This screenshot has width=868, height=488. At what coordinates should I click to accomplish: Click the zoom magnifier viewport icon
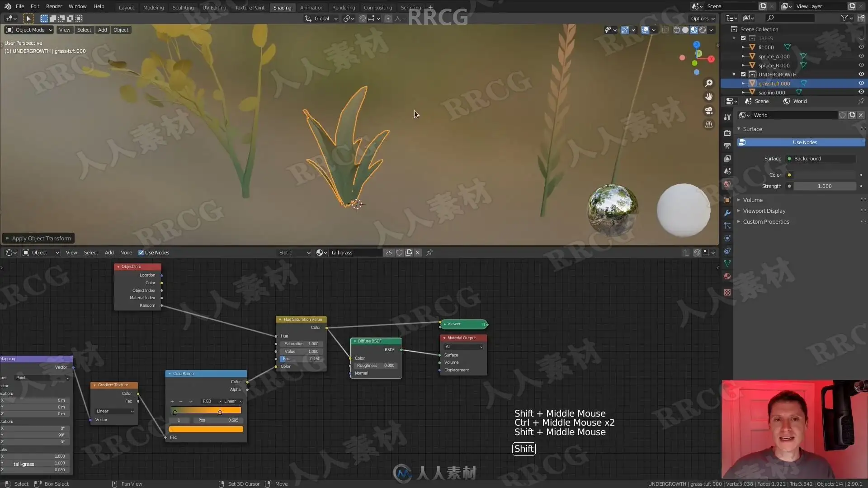pyautogui.click(x=709, y=83)
